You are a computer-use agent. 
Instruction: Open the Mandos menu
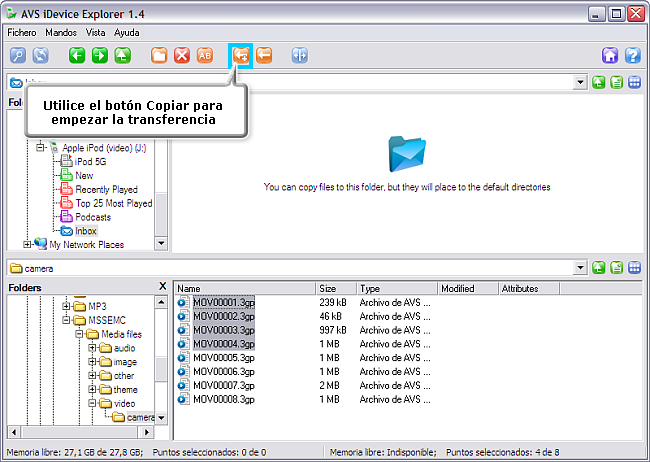(61, 32)
